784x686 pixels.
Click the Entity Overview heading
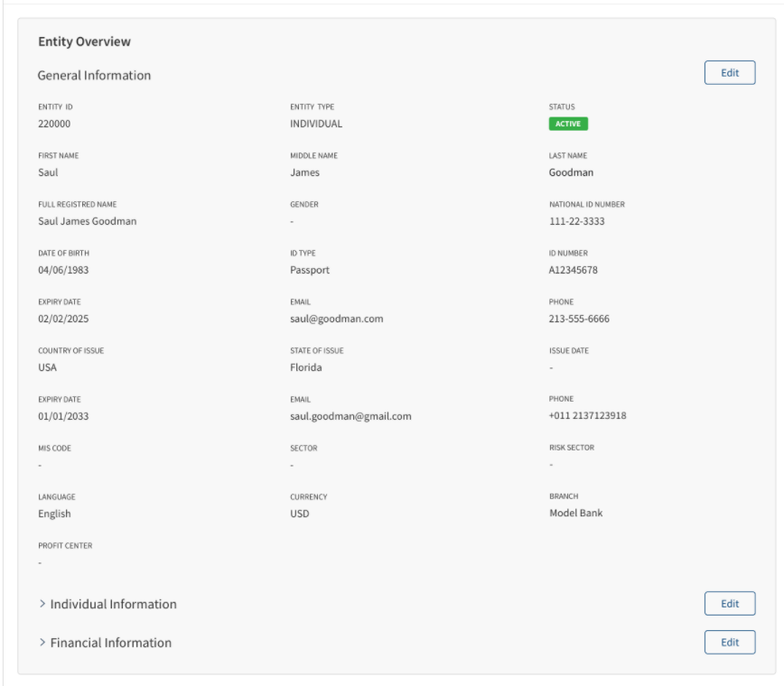pyautogui.click(x=85, y=42)
